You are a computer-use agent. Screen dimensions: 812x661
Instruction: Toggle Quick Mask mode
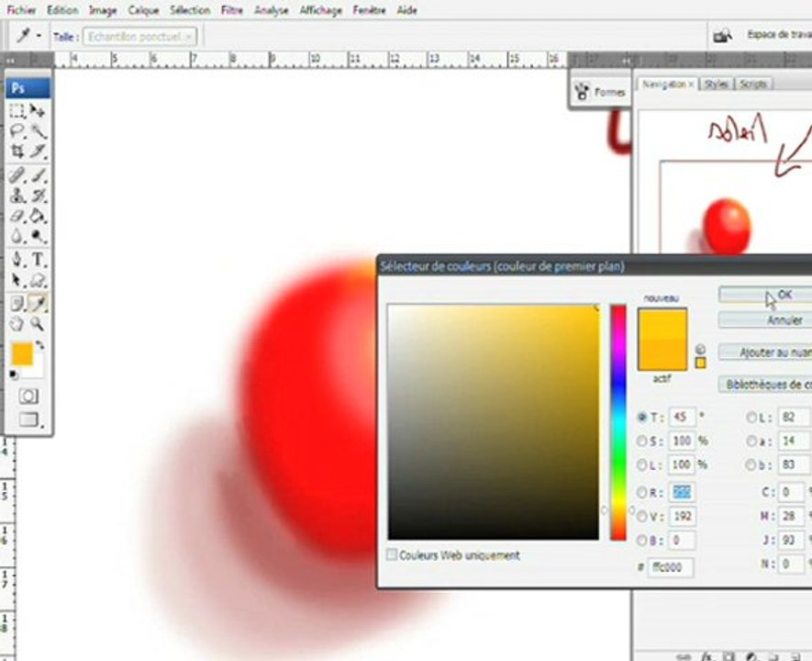click(28, 397)
